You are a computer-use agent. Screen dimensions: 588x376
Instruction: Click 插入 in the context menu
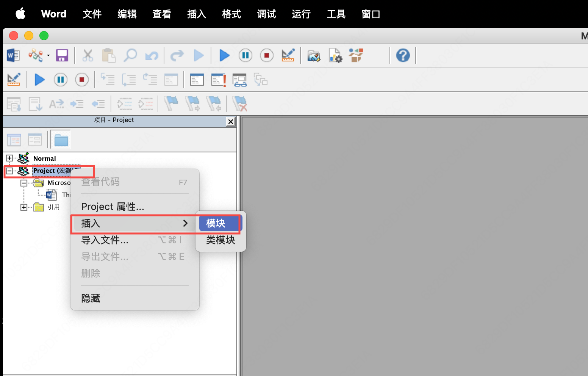coord(134,223)
